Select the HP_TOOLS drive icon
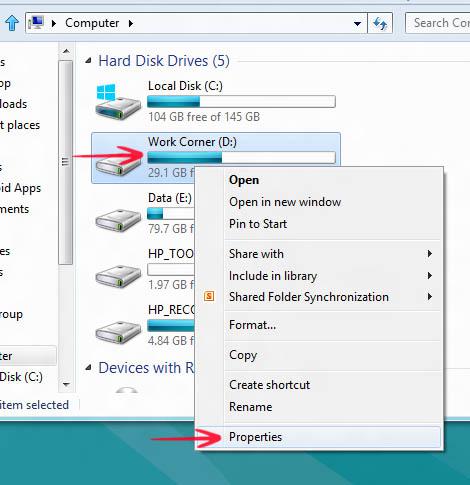This screenshot has height=485, width=470. click(118, 275)
